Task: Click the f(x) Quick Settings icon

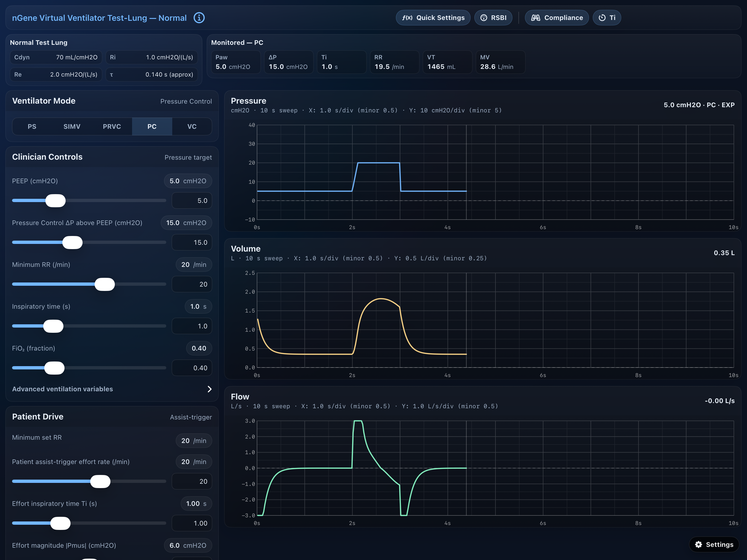Action: coord(407,17)
